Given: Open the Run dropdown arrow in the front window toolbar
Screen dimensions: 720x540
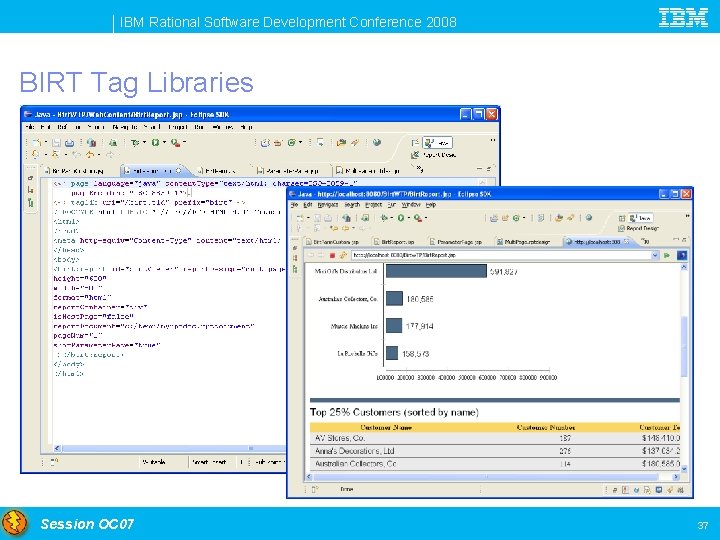Looking at the screenshot, I should point(408,218).
